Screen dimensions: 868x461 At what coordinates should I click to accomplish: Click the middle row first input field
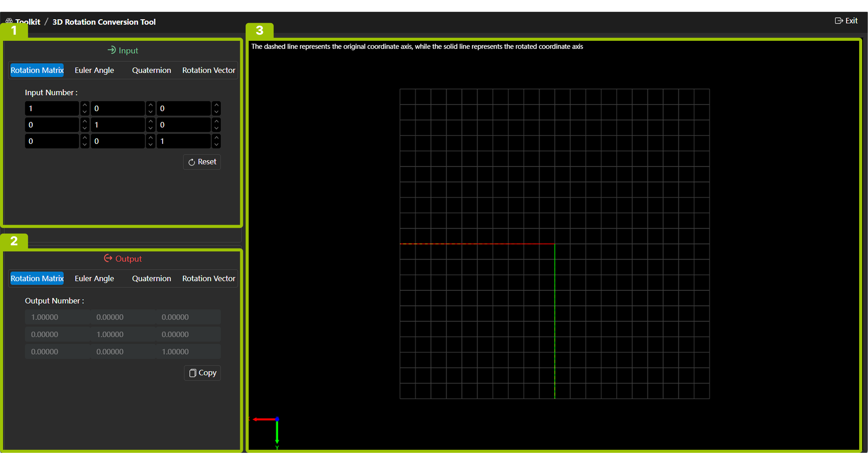tap(52, 125)
